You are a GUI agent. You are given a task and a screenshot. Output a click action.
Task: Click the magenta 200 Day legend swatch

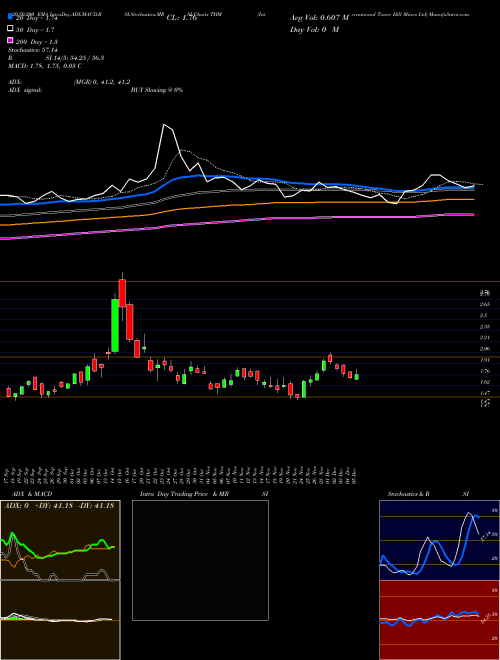click(10, 40)
